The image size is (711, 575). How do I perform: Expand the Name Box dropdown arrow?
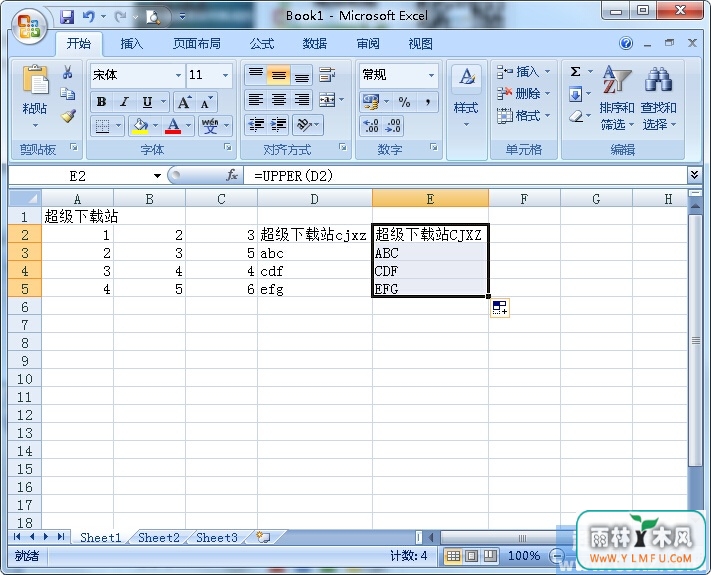tap(157, 175)
